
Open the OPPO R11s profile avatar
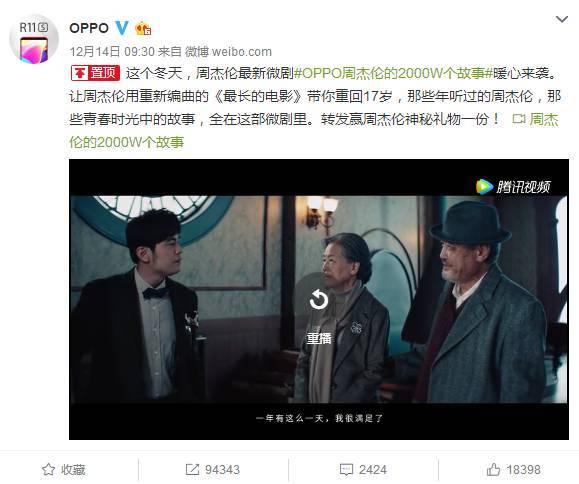point(34,40)
